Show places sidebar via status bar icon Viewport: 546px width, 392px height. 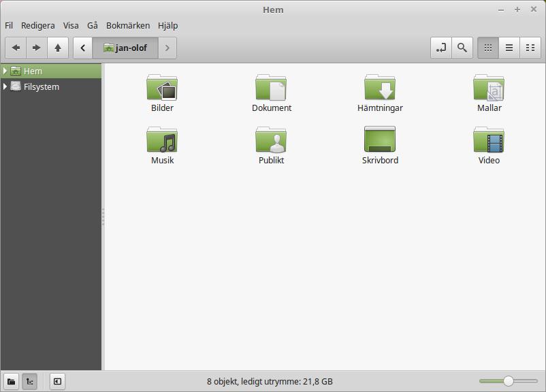11,382
